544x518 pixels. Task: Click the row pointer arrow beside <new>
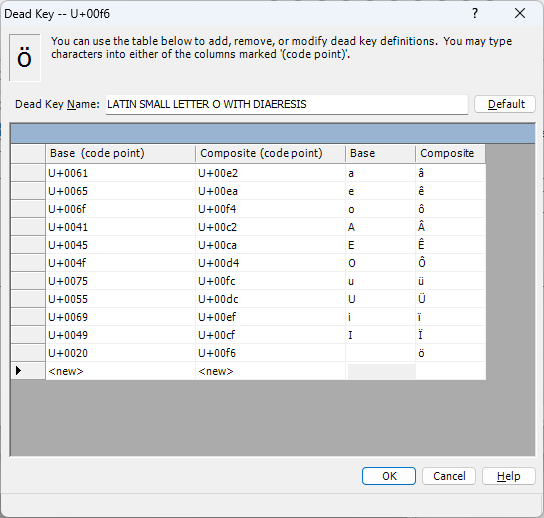18,371
